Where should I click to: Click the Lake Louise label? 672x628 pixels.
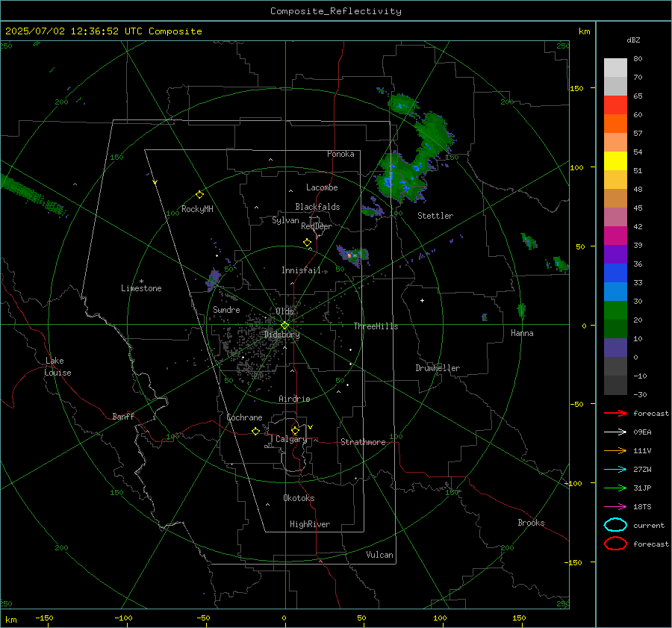57,367
